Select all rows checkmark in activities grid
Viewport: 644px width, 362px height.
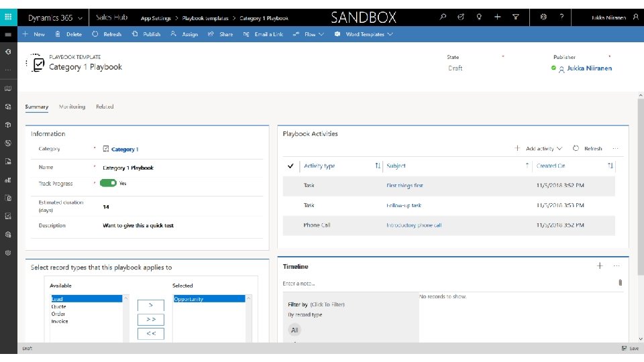[290, 166]
